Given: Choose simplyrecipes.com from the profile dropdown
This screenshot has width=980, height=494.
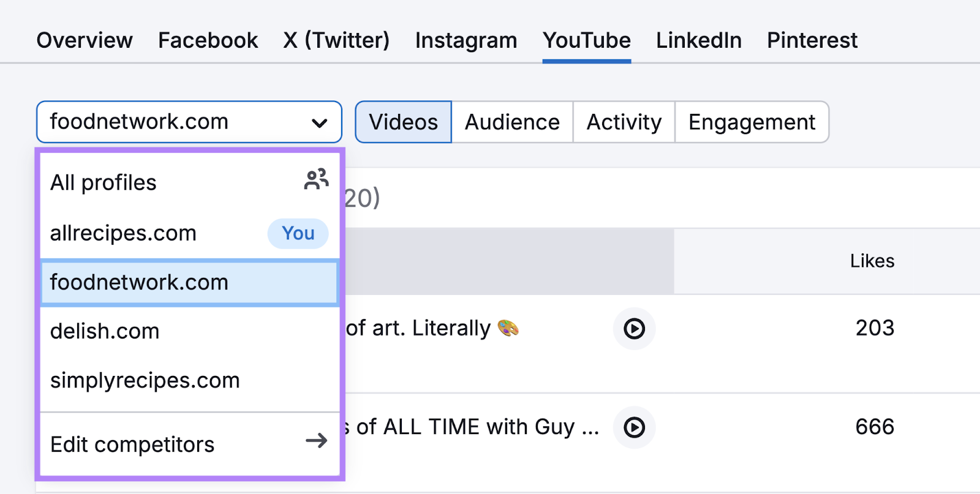Looking at the screenshot, I should click(145, 380).
